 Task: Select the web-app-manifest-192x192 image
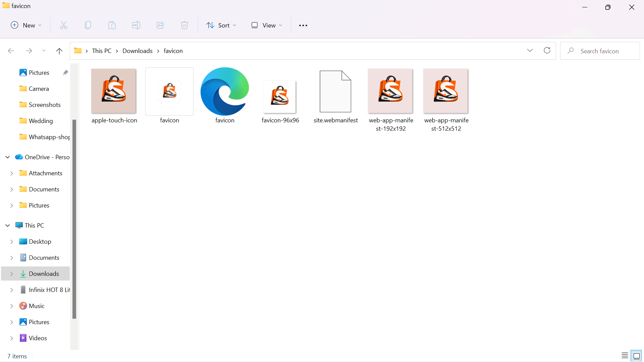(391, 100)
